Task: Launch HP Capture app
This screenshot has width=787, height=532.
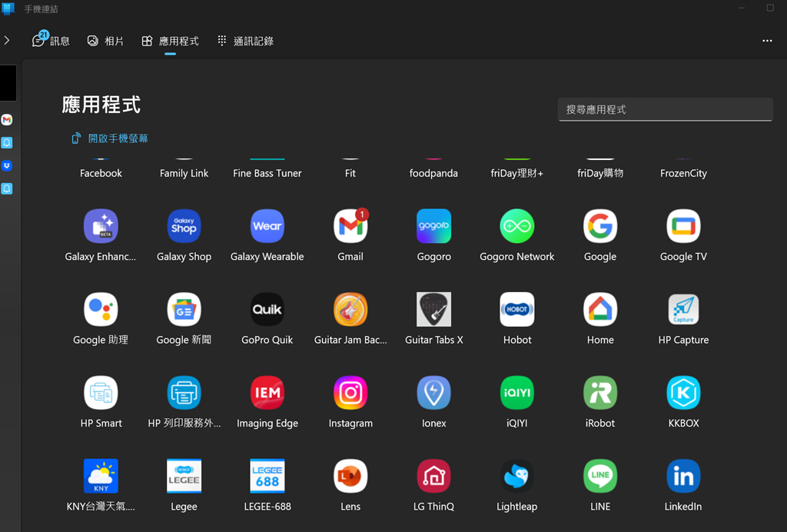Action: [x=683, y=310]
